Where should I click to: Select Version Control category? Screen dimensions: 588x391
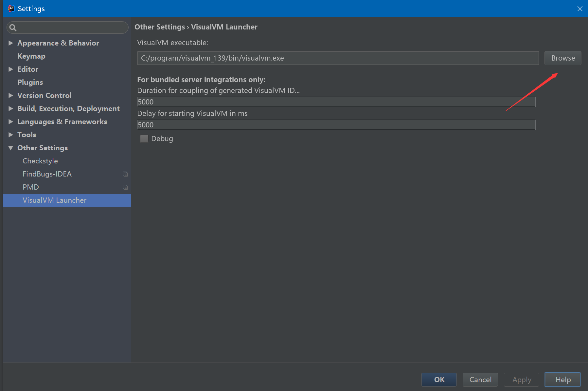pos(45,95)
